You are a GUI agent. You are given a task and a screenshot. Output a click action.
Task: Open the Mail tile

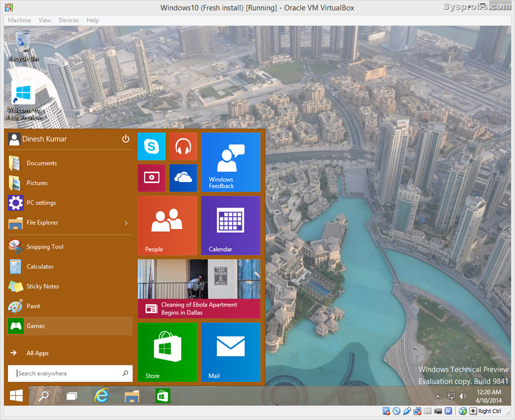click(230, 352)
